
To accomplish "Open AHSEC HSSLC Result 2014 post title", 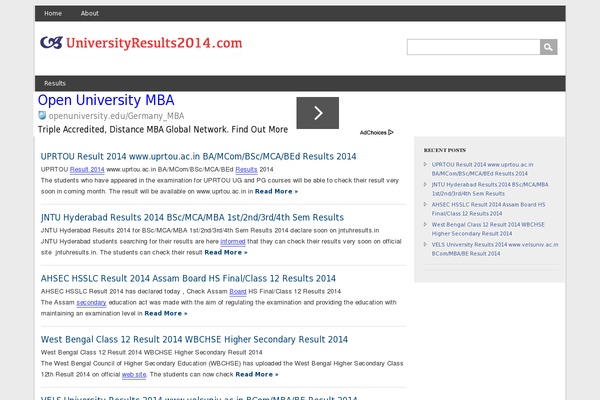I will tap(188, 278).
